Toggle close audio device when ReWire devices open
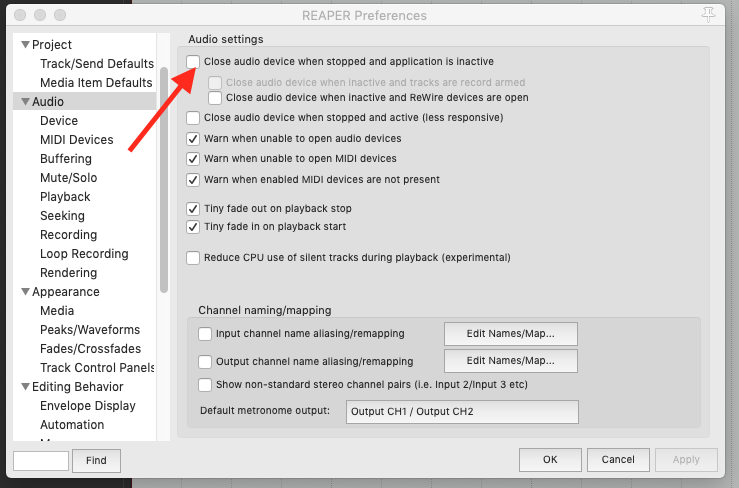Screen dimensions: 739x488 tap(215, 98)
